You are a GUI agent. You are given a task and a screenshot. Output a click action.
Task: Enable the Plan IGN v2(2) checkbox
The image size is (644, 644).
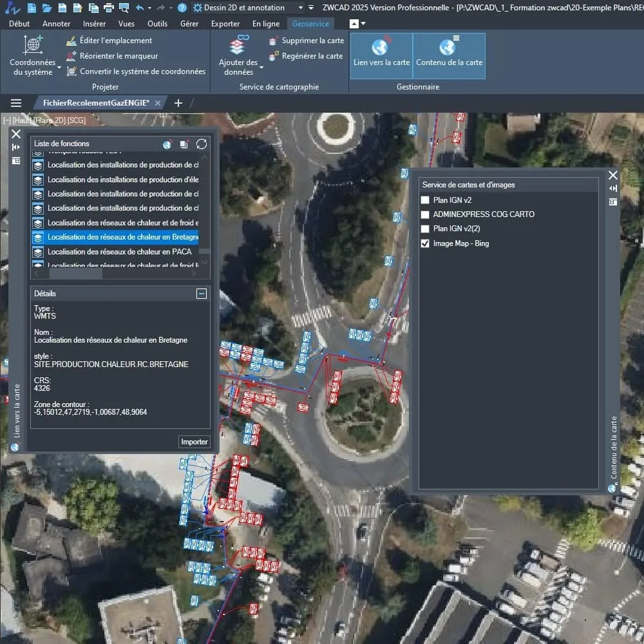pyautogui.click(x=425, y=229)
